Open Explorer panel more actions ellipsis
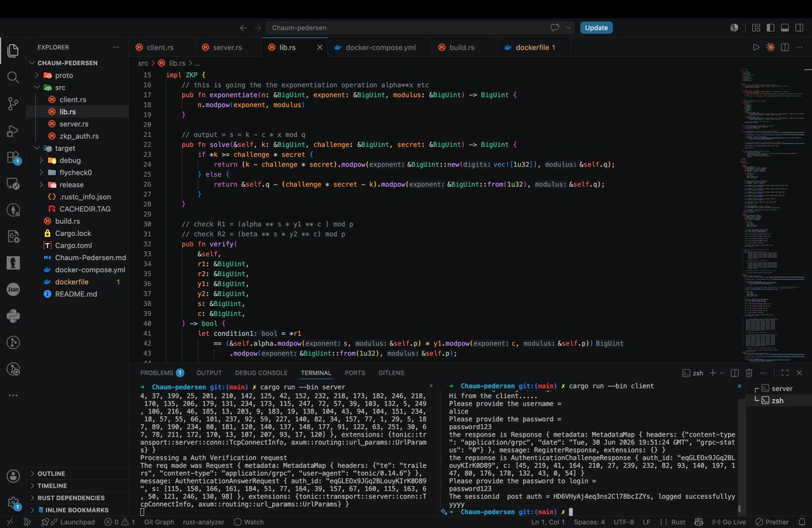812x528 pixels. pyautogui.click(x=116, y=47)
